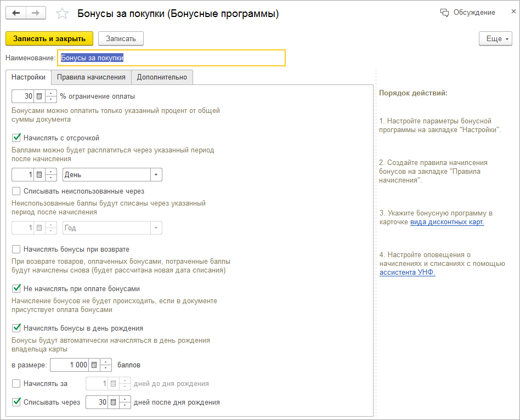Click Записать и закрыть button
Image resolution: width=520 pixels, height=420 pixels.
(x=49, y=39)
